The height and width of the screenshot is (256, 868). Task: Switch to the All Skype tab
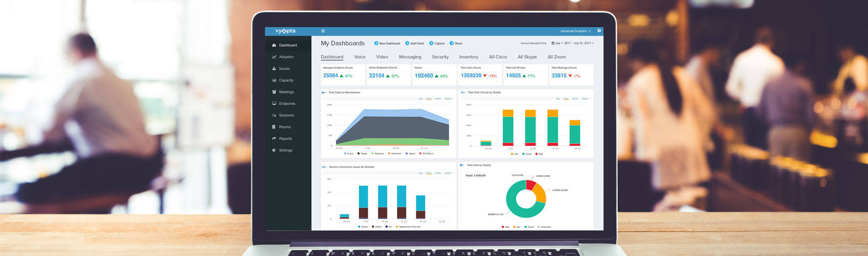(527, 57)
